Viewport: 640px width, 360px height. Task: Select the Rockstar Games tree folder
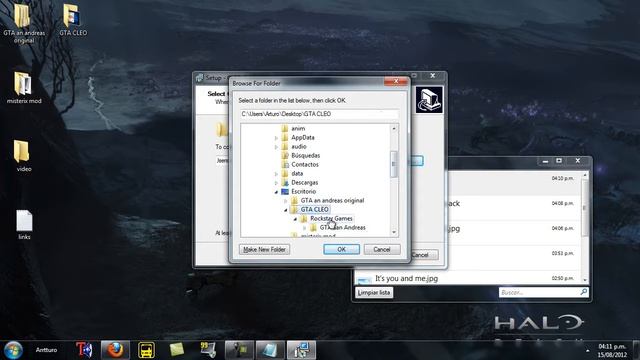[x=331, y=218]
